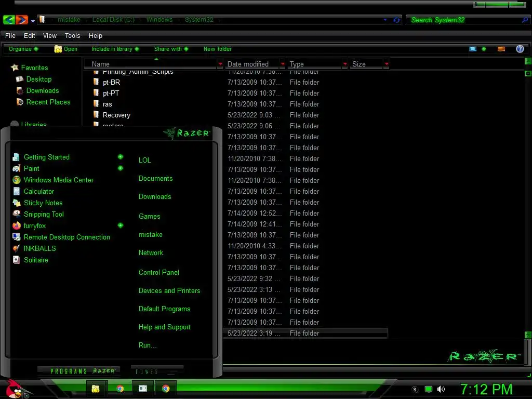Launch furryfox from start menu
This screenshot has height=399, width=532.
tap(34, 225)
